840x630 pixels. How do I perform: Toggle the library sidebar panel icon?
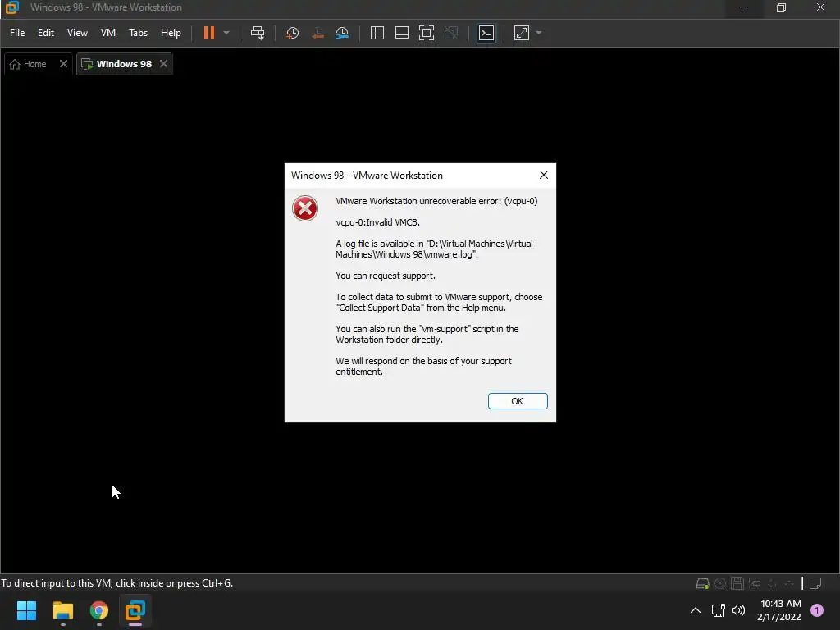click(377, 33)
